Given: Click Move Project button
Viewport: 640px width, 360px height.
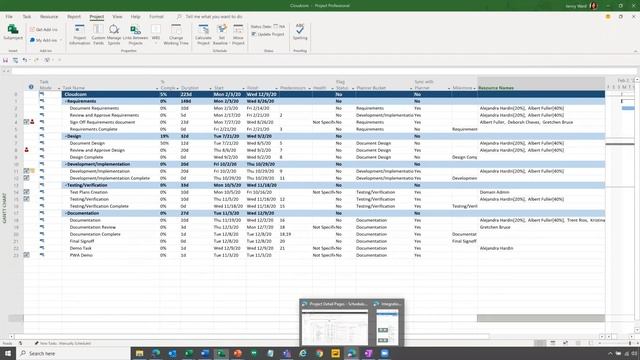Looking at the screenshot, I should click(238, 34).
